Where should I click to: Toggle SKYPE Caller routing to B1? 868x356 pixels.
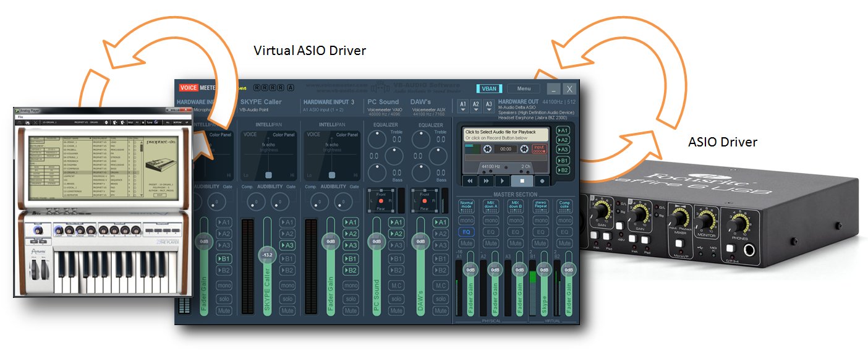[x=287, y=258]
